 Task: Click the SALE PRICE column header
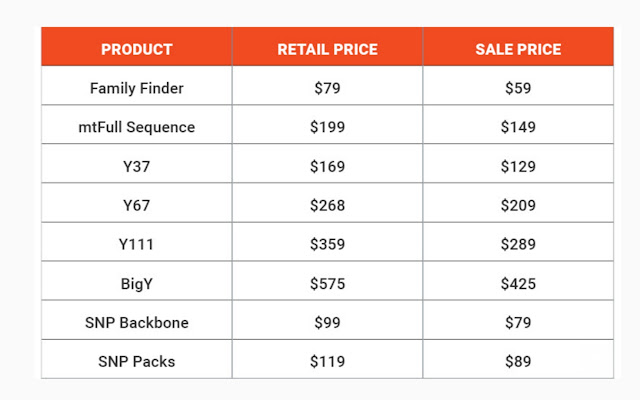click(x=518, y=49)
